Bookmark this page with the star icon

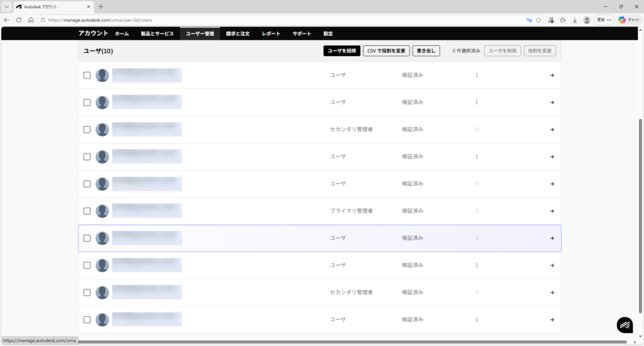(x=539, y=20)
